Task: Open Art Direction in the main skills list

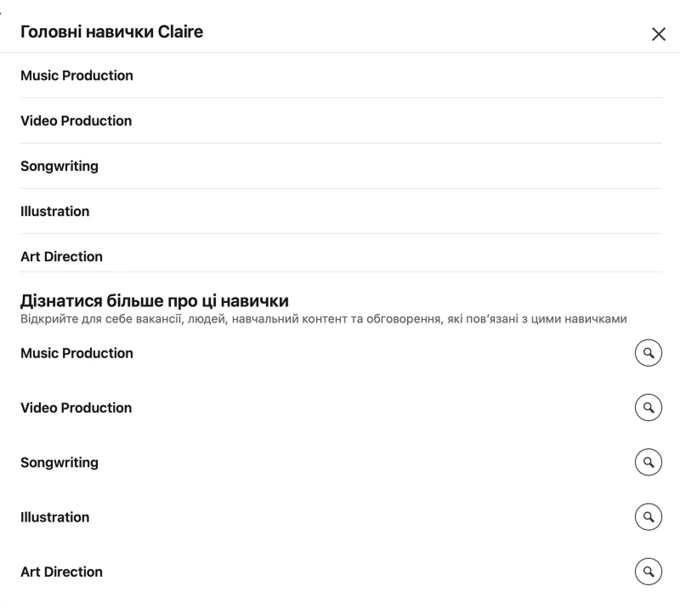Action: [61, 257]
